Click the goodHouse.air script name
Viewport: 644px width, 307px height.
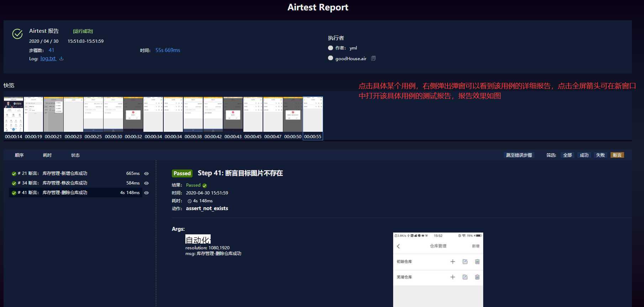(351, 59)
